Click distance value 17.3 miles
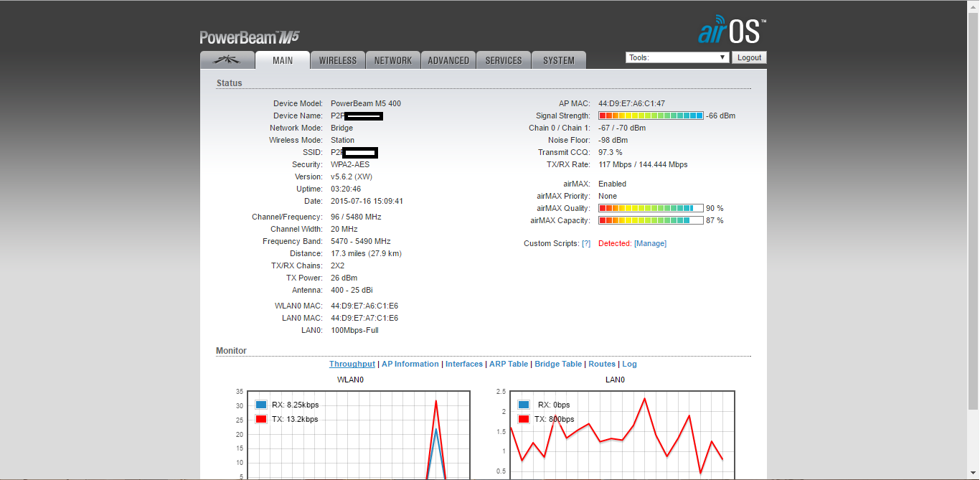 366,253
